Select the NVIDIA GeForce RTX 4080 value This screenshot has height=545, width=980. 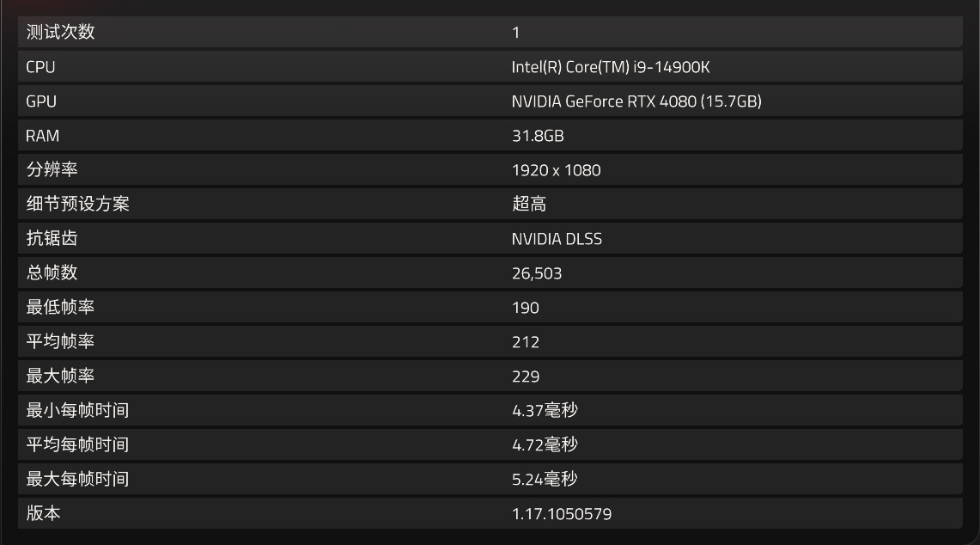636,101
